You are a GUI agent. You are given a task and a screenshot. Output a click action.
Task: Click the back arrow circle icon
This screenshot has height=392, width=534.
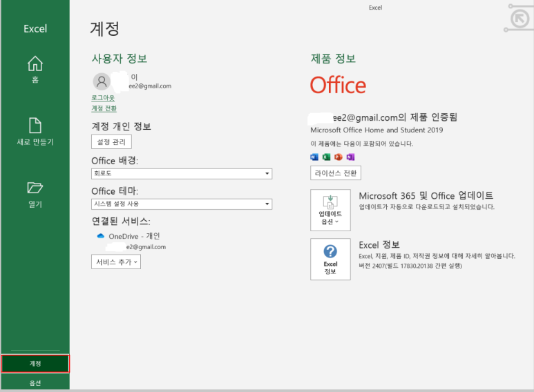[x=519, y=19]
